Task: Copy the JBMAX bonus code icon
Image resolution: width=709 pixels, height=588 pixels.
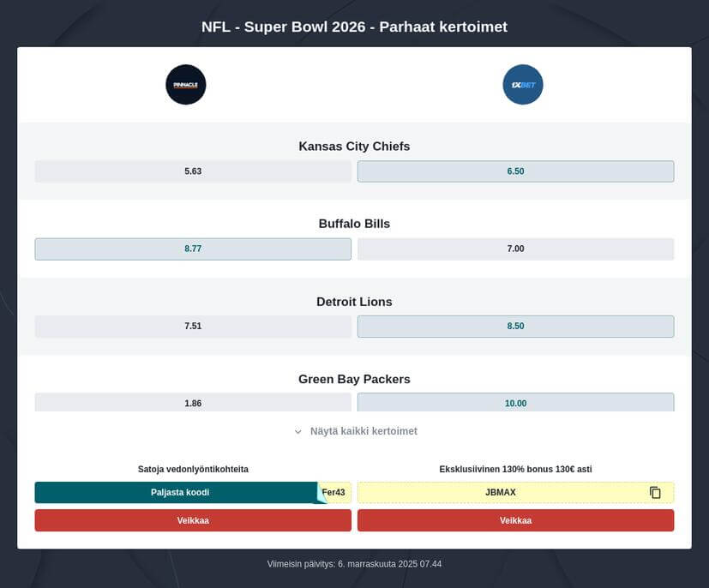Action: coord(655,492)
